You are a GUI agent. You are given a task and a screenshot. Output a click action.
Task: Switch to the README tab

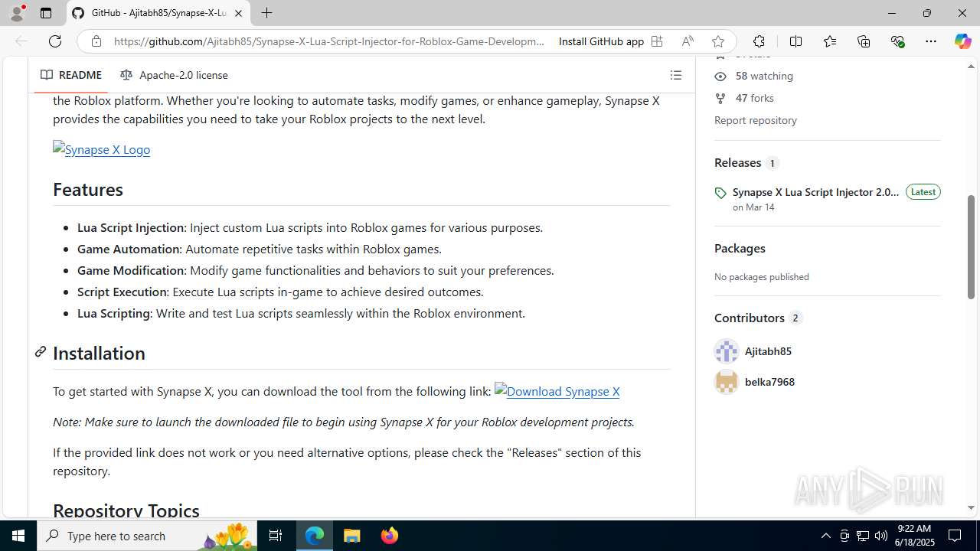point(71,75)
